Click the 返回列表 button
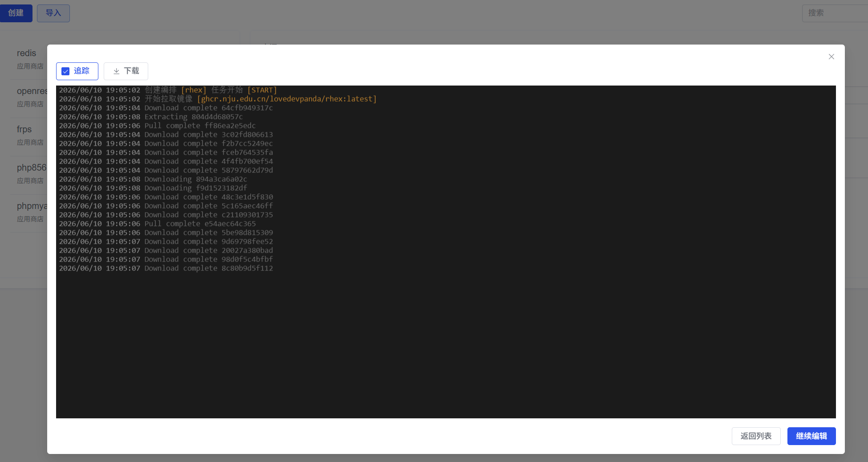The width and height of the screenshot is (868, 462). click(x=756, y=436)
